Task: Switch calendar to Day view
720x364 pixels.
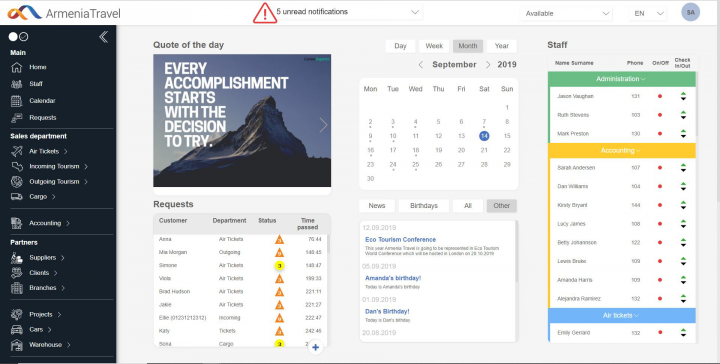Action: [400, 46]
